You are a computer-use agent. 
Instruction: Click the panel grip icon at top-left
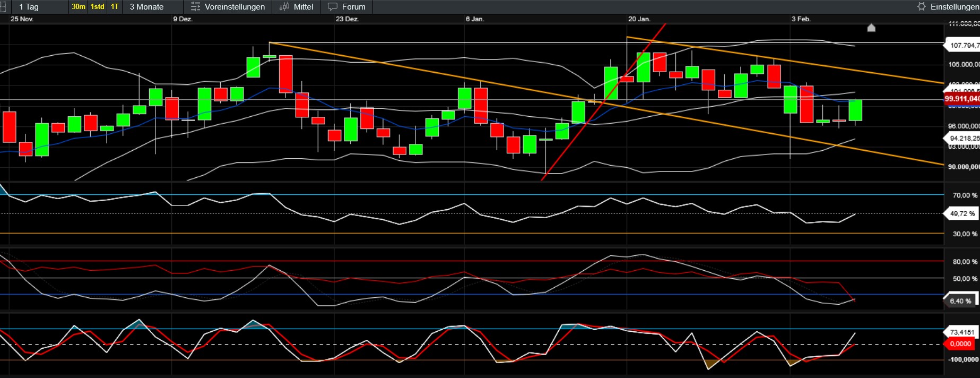tap(3, 7)
